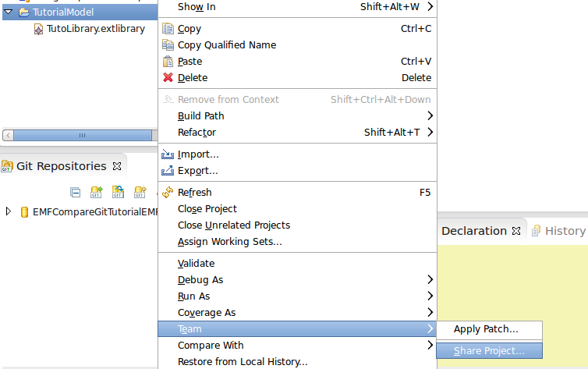Click the Delete red X icon
This screenshot has width=588, height=369.
(168, 78)
